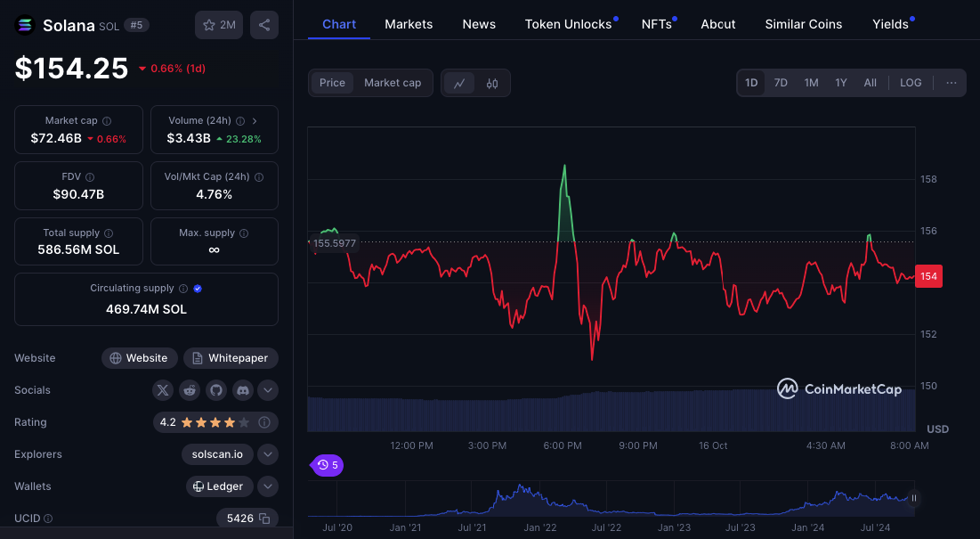Click the 586.56M SOL total supply value
The image size is (980, 539).
click(x=78, y=249)
